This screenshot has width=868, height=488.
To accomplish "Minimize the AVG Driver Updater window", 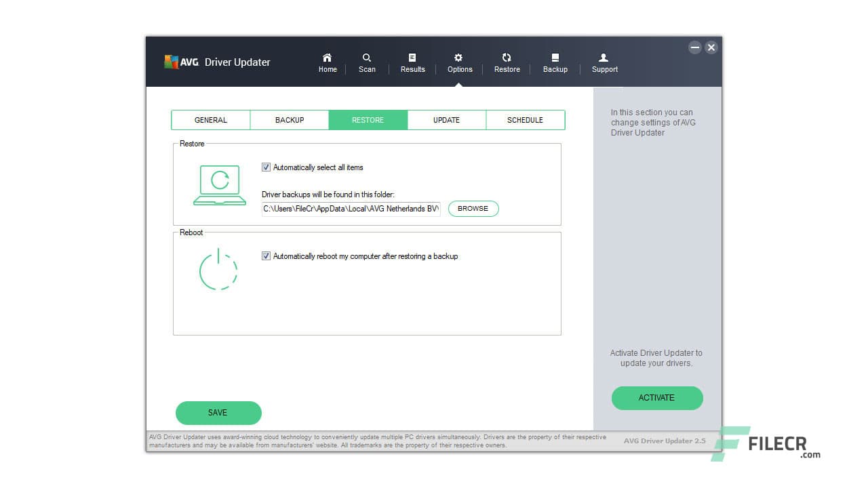I will click(695, 47).
